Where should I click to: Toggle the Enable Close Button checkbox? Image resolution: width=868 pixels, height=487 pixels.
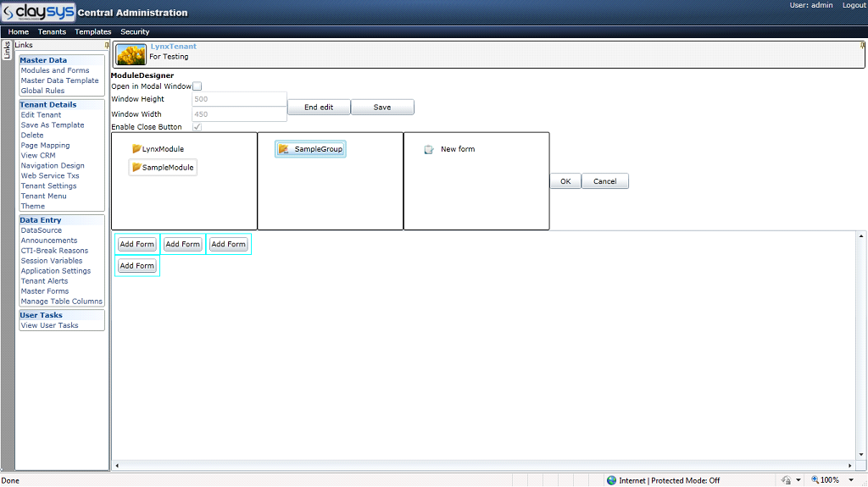click(198, 127)
